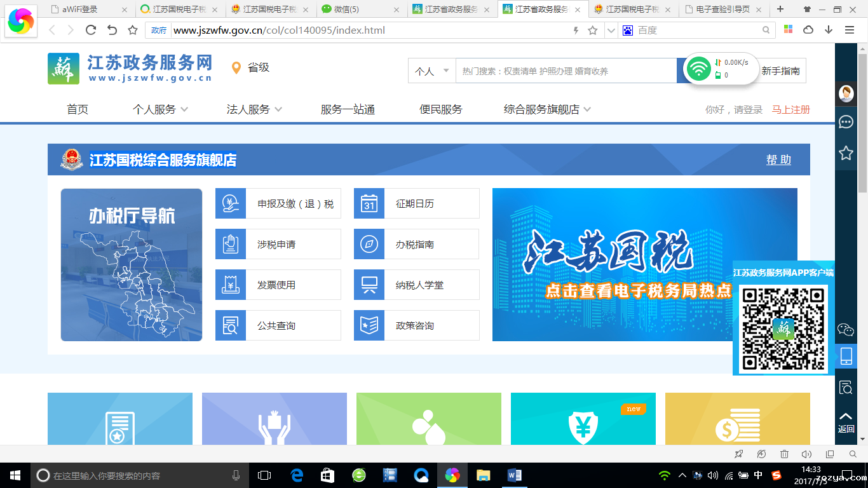Select the 发票使用 receipt icon
The width and height of the screenshot is (868, 488).
pyautogui.click(x=231, y=285)
